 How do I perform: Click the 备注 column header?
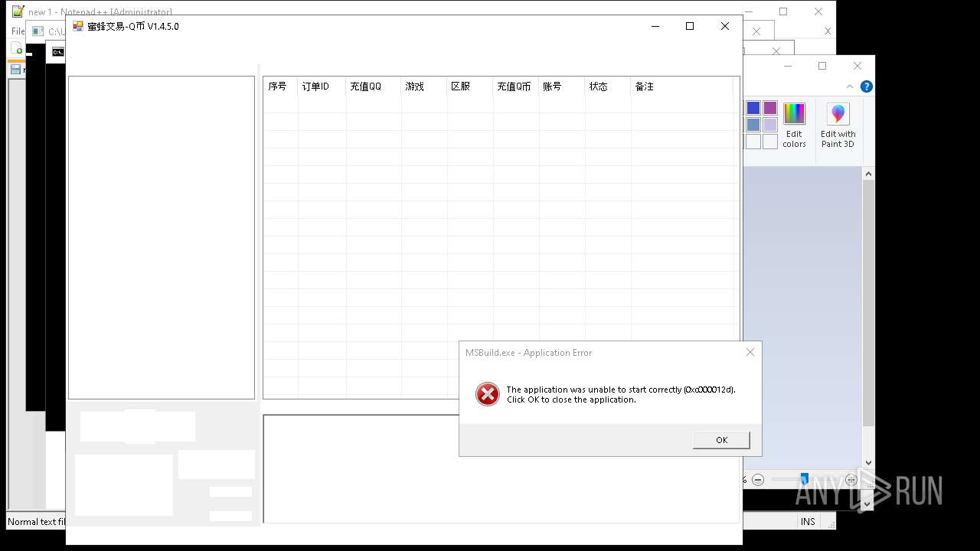pyautogui.click(x=681, y=86)
